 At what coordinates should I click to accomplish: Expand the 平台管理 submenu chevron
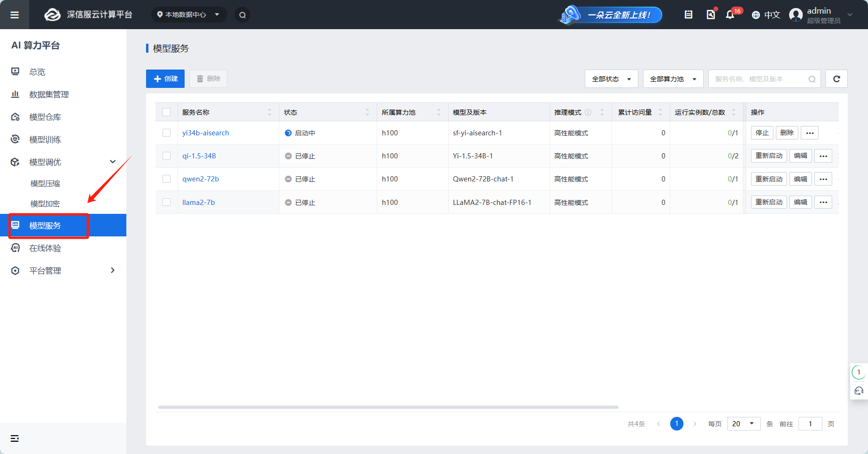(113, 270)
